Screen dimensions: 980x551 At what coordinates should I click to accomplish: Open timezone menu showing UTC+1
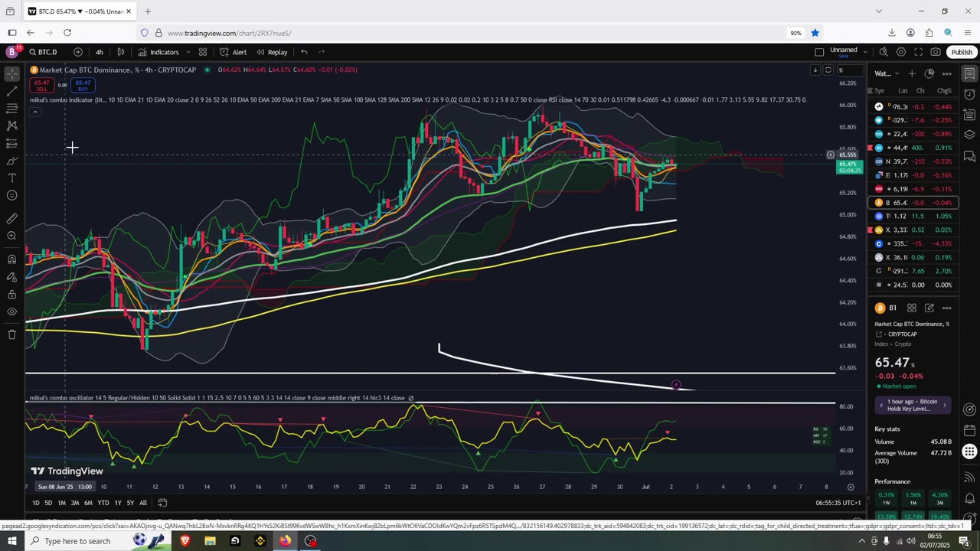(x=838, y=503)
